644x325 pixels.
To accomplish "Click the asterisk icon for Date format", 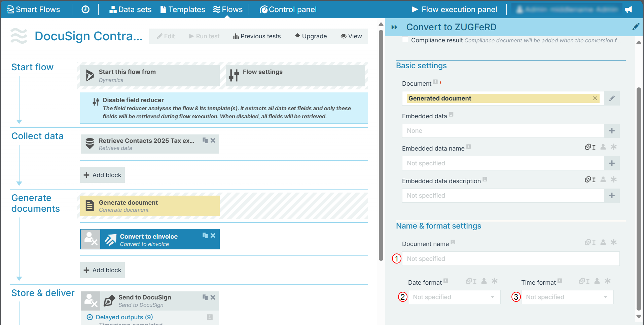I will (x=495, y=281).
